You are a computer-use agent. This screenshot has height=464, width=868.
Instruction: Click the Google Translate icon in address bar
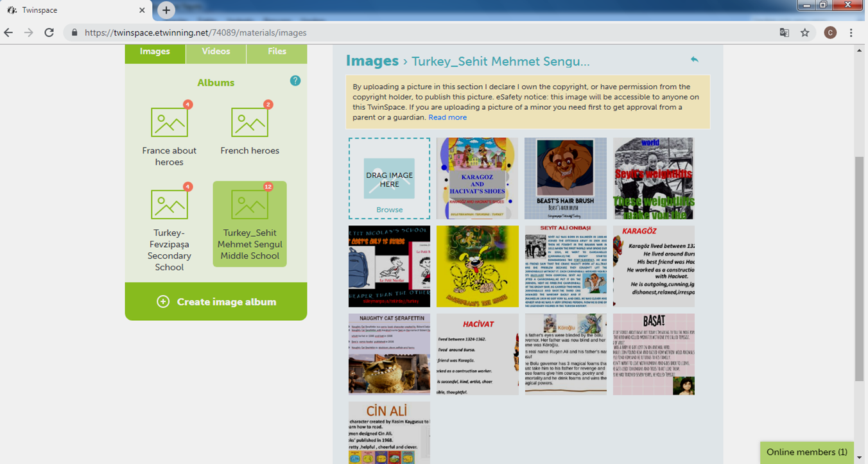[784, 33]
